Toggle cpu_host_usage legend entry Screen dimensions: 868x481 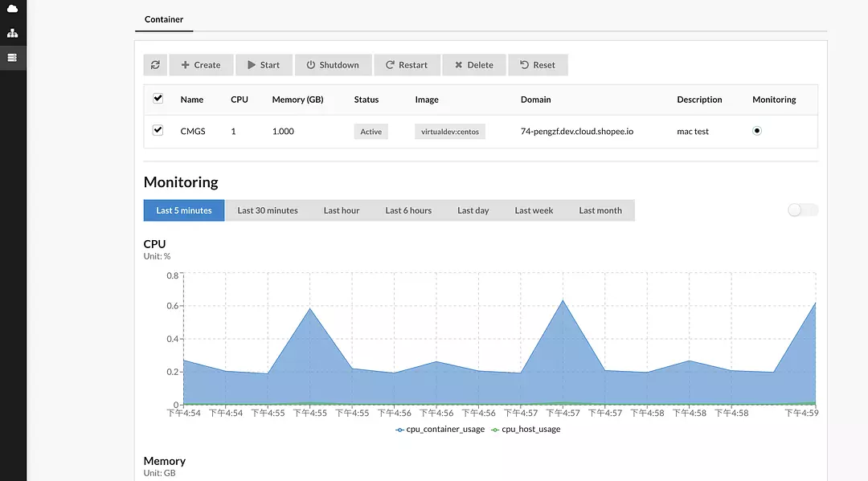point(526,430)
